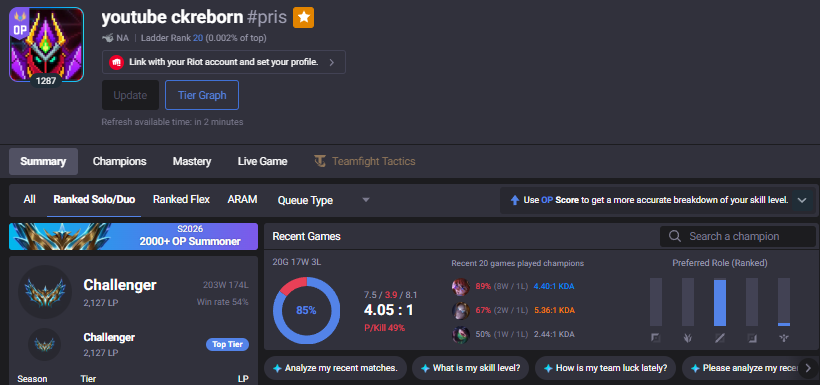Show more AI prompt suggestions with right arrow
Viewport: 820px width, 385px height.
click(x=808, y=368)
